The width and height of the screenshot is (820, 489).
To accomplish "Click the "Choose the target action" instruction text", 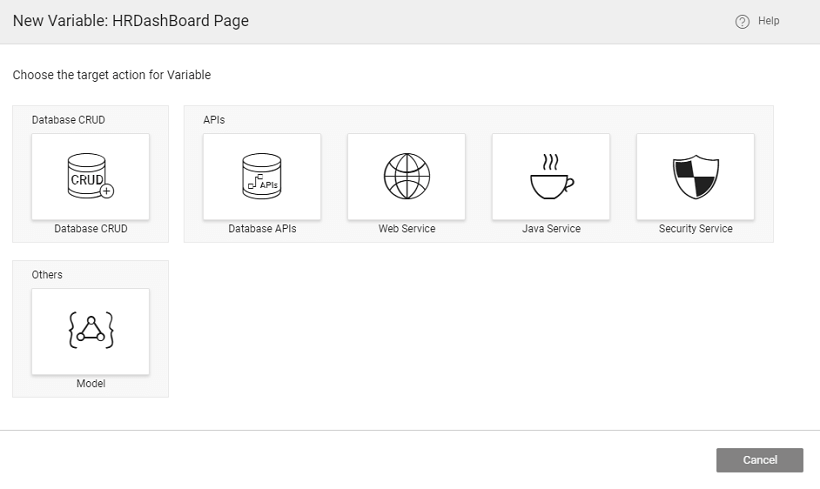I will click(112, 75).
